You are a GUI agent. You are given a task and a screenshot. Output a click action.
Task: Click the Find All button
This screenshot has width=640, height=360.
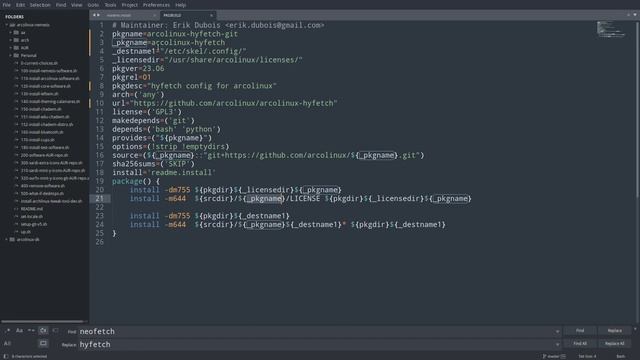[x=580, y=344]
